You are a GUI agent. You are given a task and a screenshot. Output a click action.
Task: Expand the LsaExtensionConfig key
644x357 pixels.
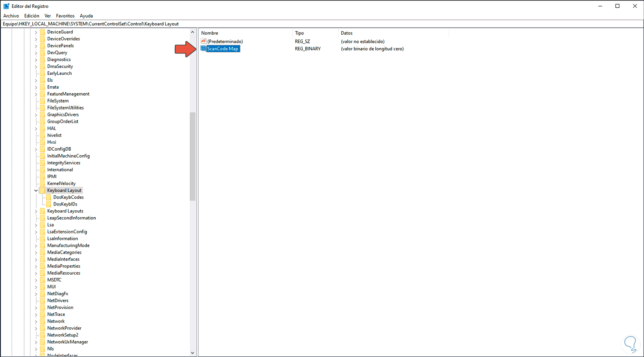(x=36, y=231)
